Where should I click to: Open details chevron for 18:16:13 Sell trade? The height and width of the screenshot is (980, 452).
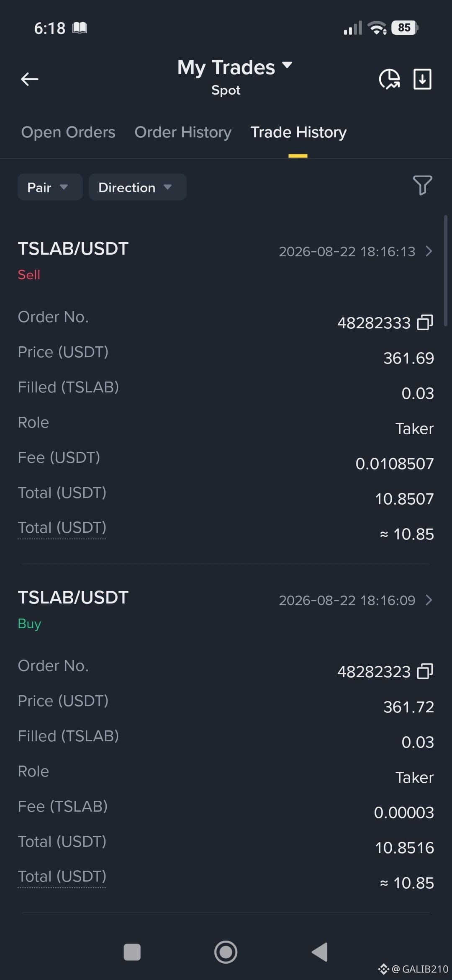pyautogui.click(x=429, y=251)
